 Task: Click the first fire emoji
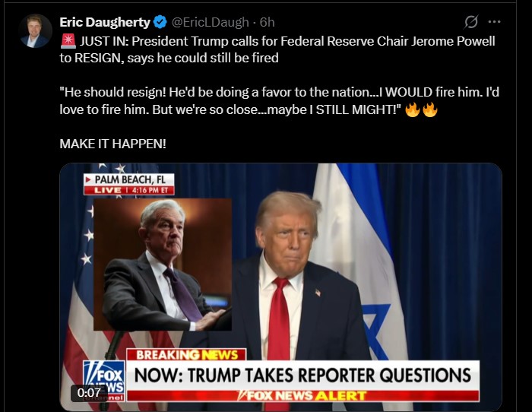tap(413, 109)
